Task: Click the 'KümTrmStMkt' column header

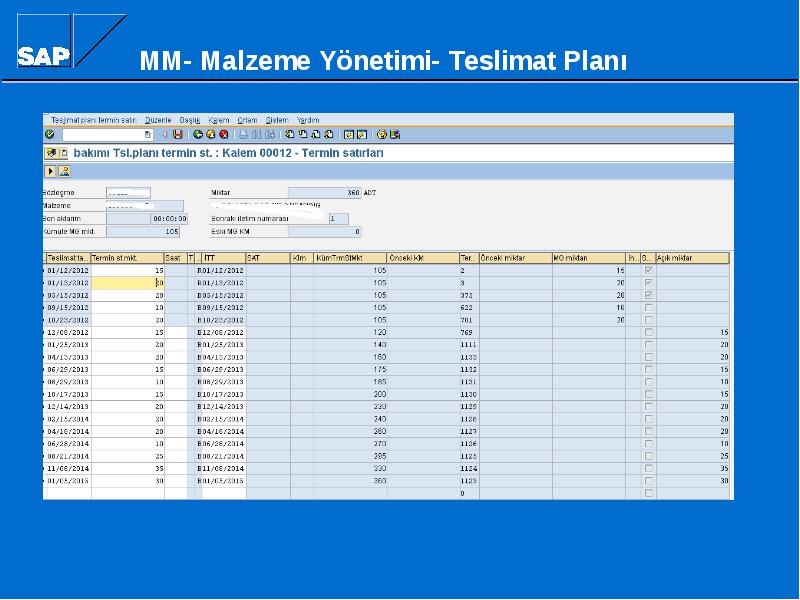Action: point(351,258)
